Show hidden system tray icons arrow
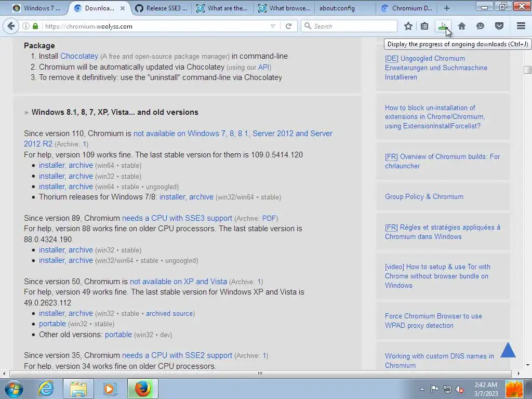This screenshot has width=532, height=399. [x=422, y=390]
